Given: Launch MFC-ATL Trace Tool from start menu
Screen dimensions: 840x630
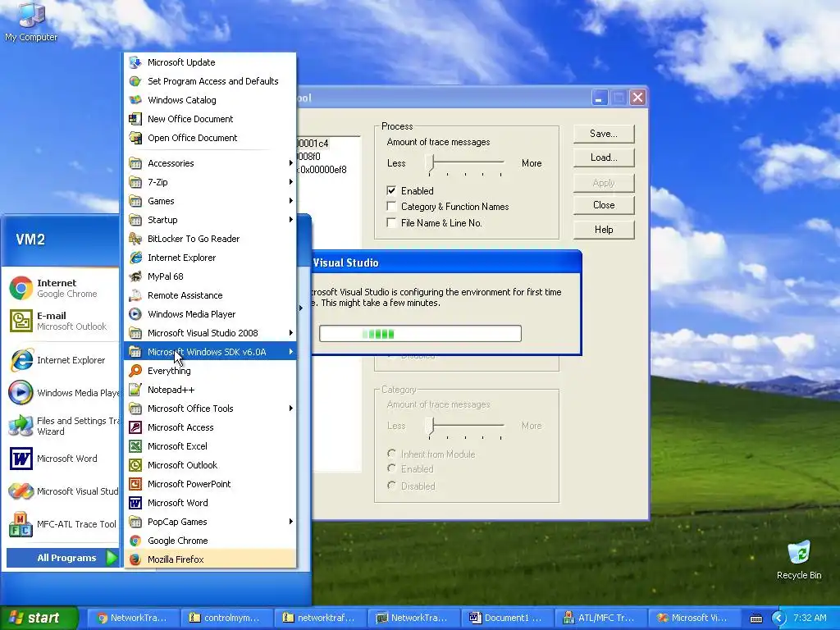Looking at the screenshot, I should tap(62, 524).
